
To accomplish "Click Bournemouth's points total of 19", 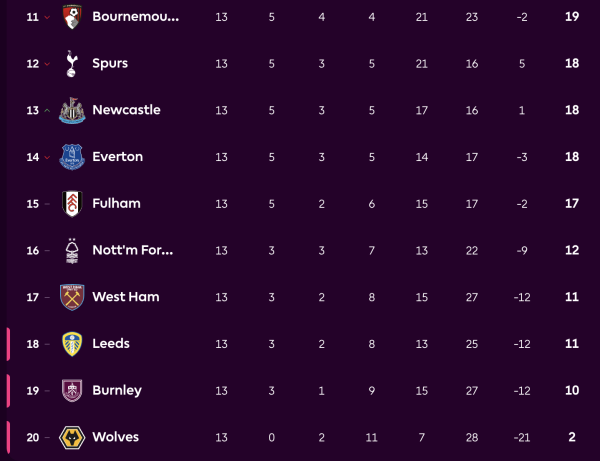I will [572, 16].
